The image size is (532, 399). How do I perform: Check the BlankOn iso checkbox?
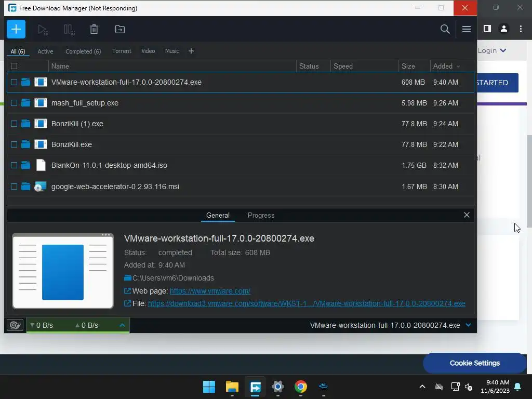[14, 165]
